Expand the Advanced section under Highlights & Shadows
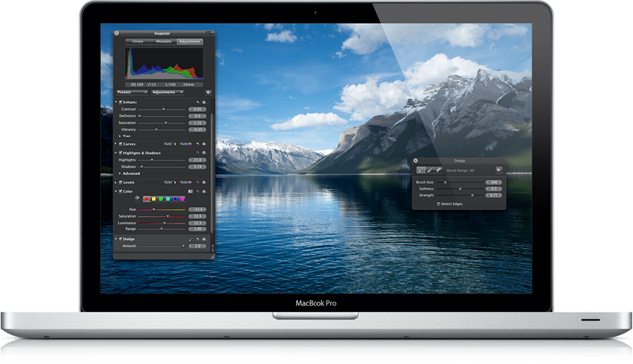Viewport: 633px width, 364px height. click(x=120, y=173)
